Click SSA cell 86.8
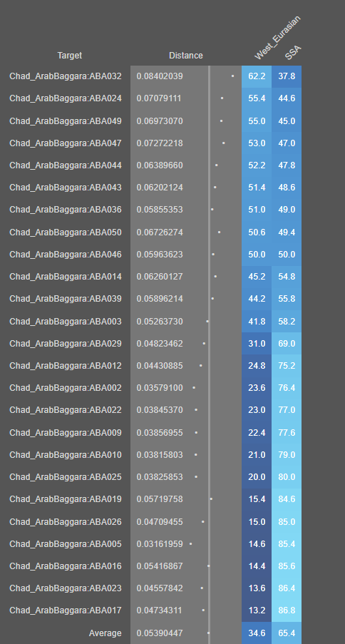 point(287,610)
